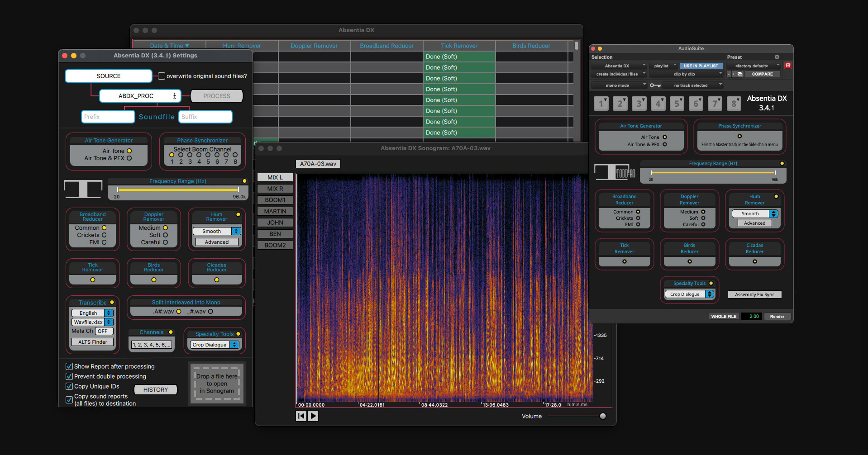Click the Todd-AO logo in AudioSuite

(x=615, y=172)
